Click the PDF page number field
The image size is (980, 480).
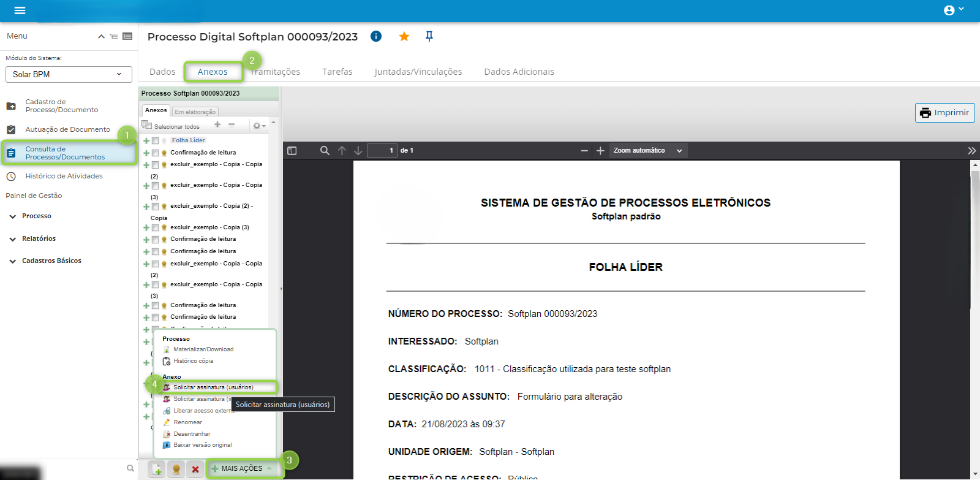(382, 151)
